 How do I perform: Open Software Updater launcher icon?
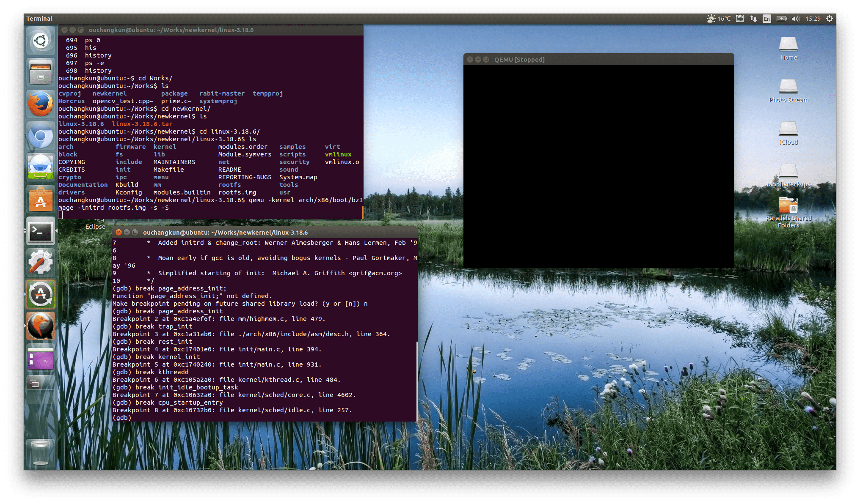pos(41,295)
